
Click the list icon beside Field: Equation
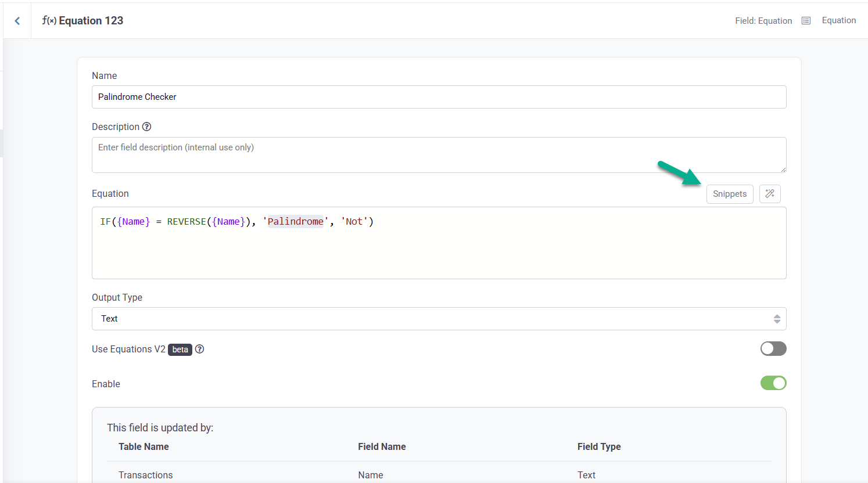[806, 21]
